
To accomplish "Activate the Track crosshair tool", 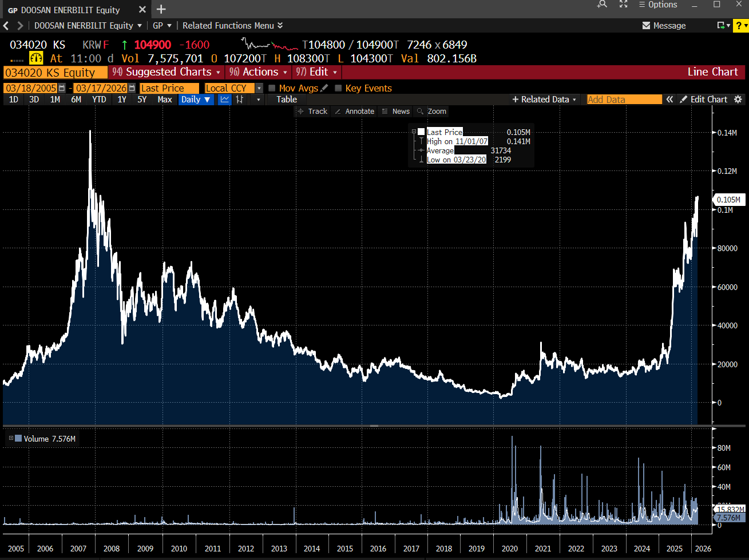I will [312, 112].
